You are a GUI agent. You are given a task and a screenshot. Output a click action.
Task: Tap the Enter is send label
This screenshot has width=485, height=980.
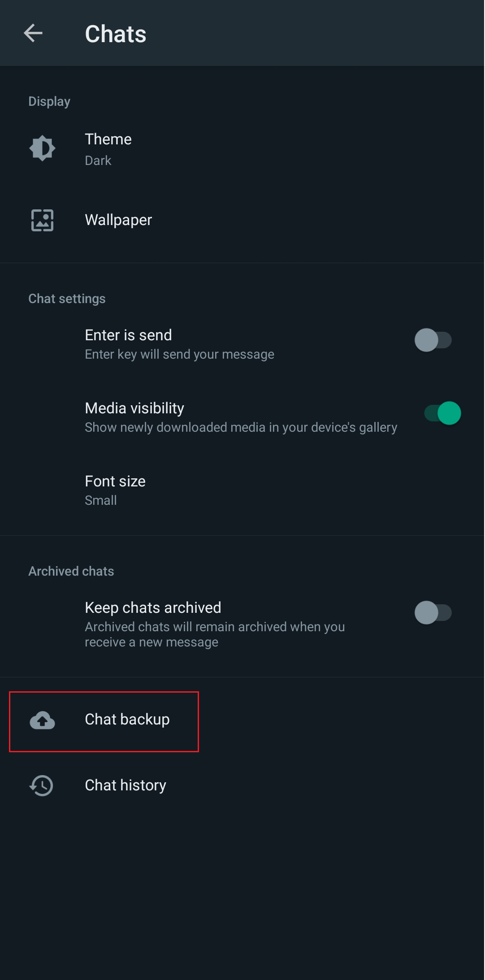click(128, 335)
